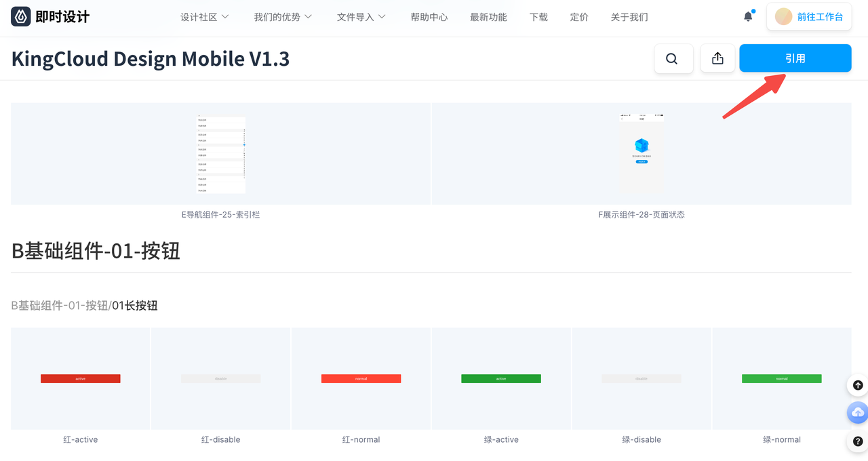Open 帮助中心 in the navigation

[429, 17]
